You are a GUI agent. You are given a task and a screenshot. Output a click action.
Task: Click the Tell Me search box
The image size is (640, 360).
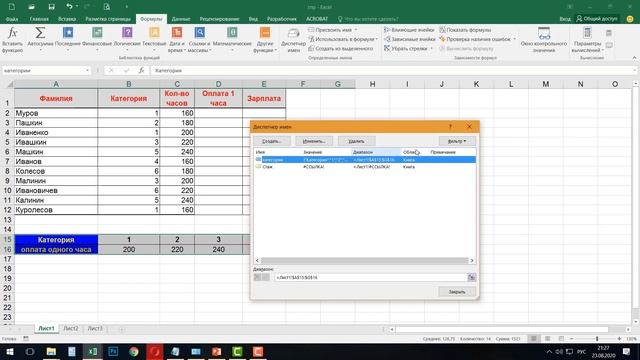[x=368, y=19]
